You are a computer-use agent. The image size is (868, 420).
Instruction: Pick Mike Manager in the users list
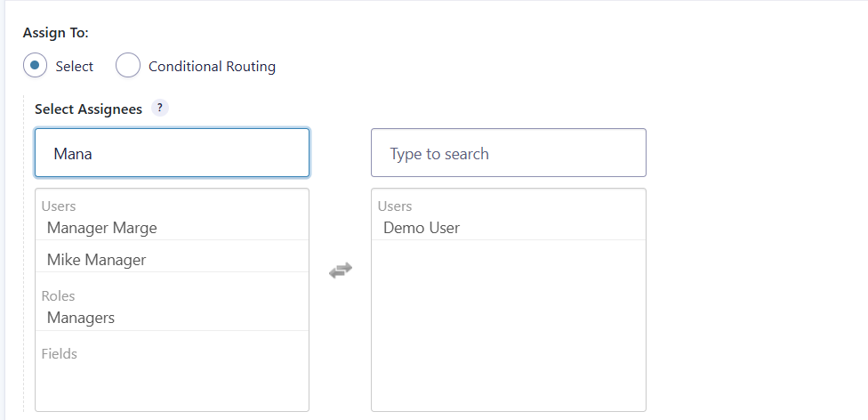96,260
